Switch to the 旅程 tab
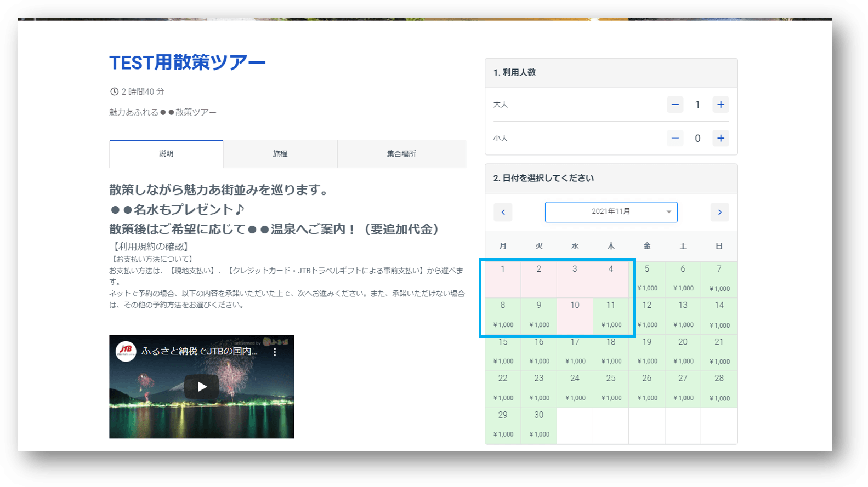Screen dimensions: 868x487 [280, 154]
